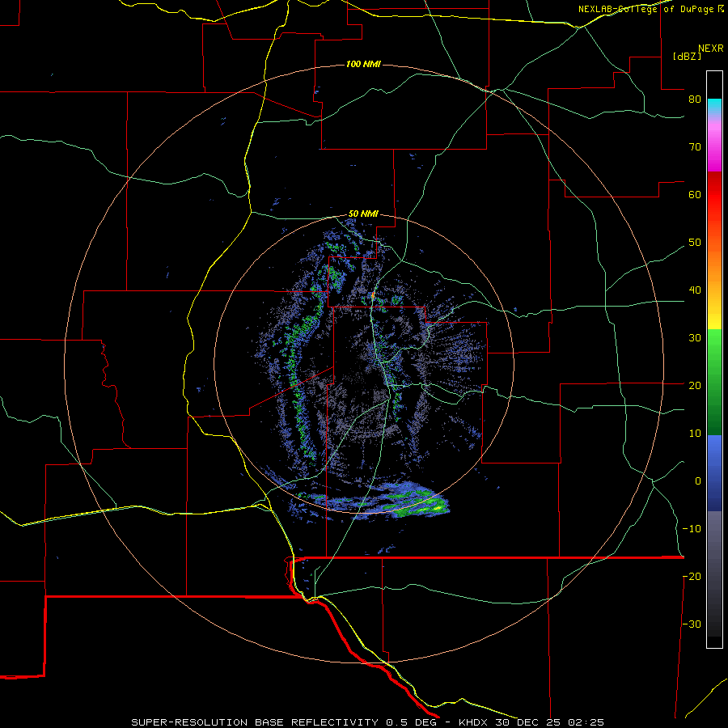Click the yellow-green strongest echo south of radar

[435, 507]
